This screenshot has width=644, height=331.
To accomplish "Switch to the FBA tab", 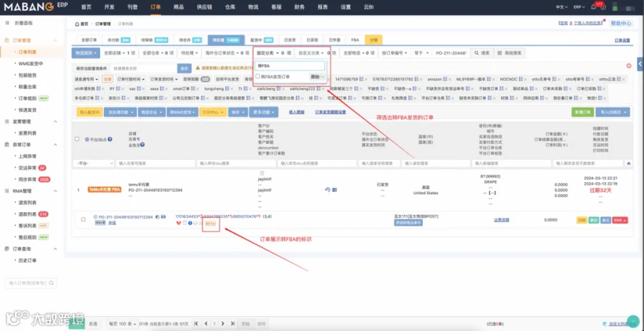I will pyautogui.click(x=355, y=40).
